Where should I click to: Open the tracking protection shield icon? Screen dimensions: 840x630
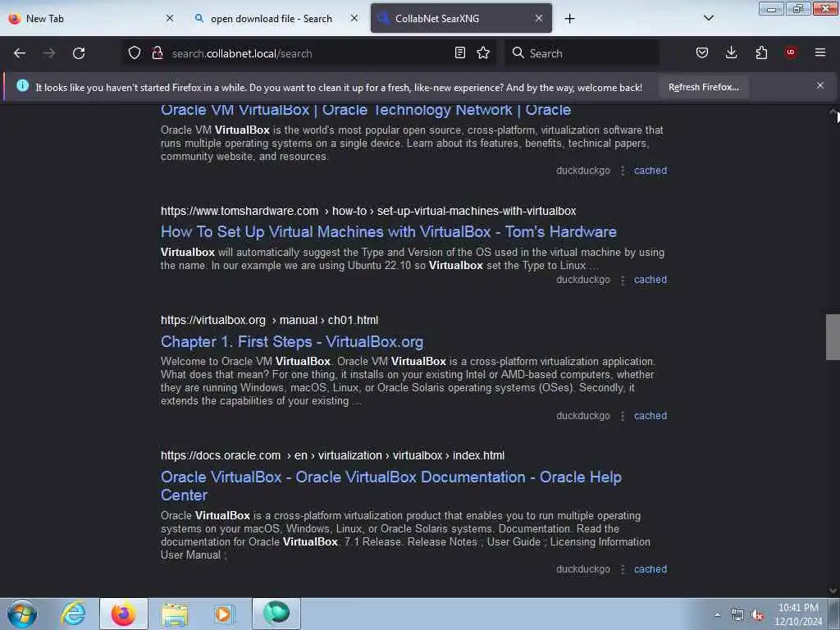coord(135,53)
